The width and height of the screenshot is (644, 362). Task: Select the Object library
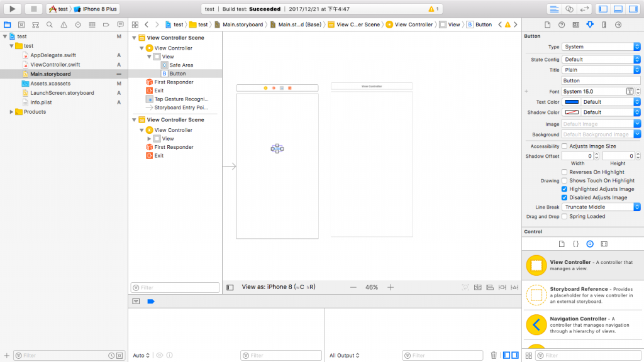point(590,244)
